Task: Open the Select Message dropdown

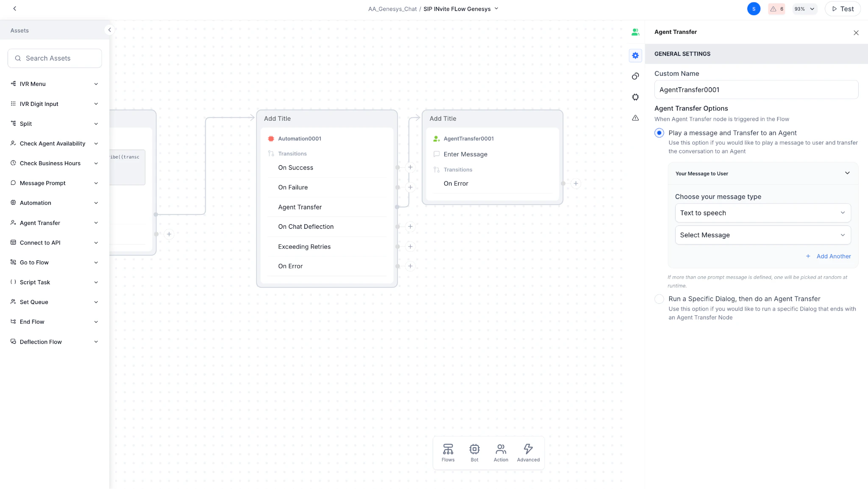Action: [762, 235]
